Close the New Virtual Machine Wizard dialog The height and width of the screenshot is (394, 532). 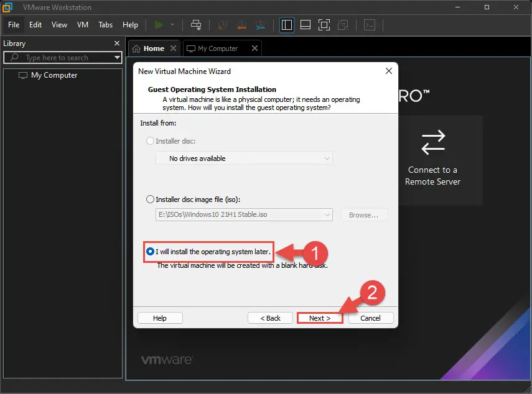tap(389, 71)
